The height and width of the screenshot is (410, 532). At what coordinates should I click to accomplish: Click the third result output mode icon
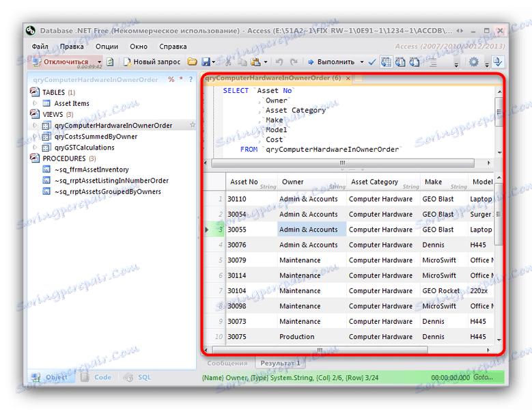(415, 61)
